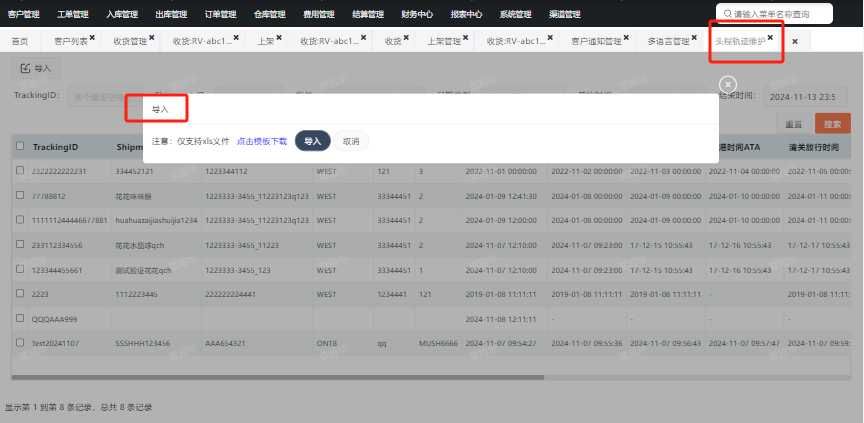
Task: Click cell text 222222224441
Action: click(x=230, y=294)
